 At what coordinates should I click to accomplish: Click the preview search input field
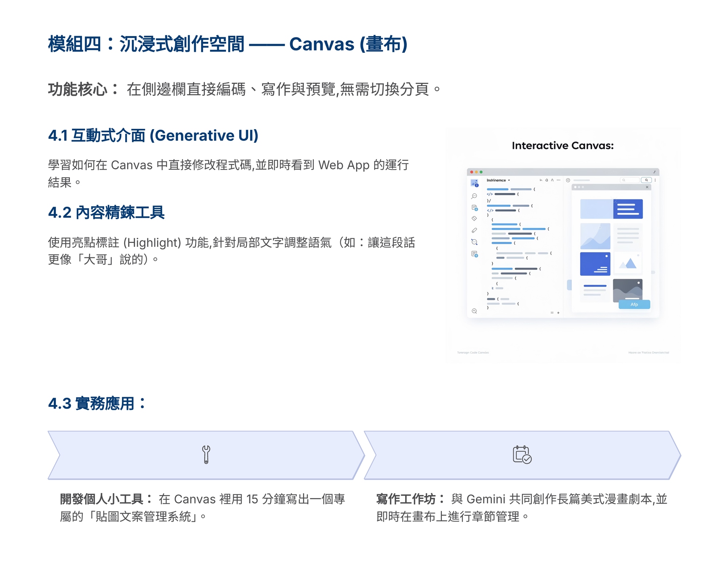(630, 180)
